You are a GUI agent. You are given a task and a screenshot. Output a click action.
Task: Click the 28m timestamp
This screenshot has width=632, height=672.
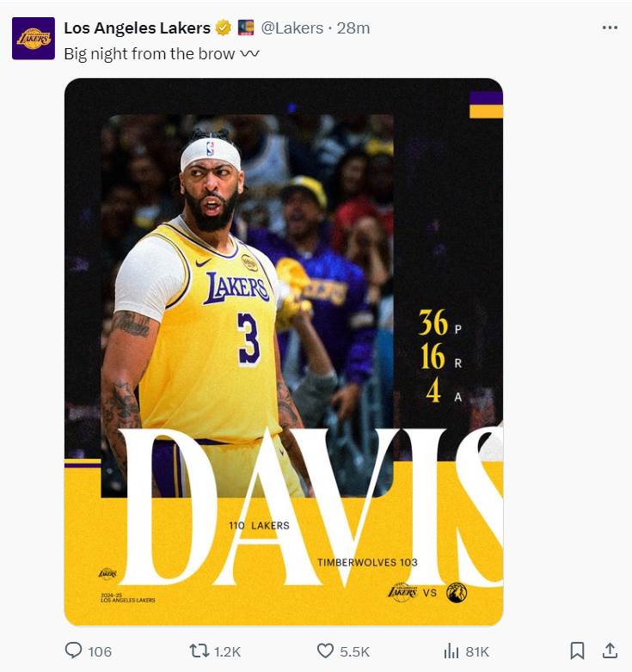(x=353, y=28)
